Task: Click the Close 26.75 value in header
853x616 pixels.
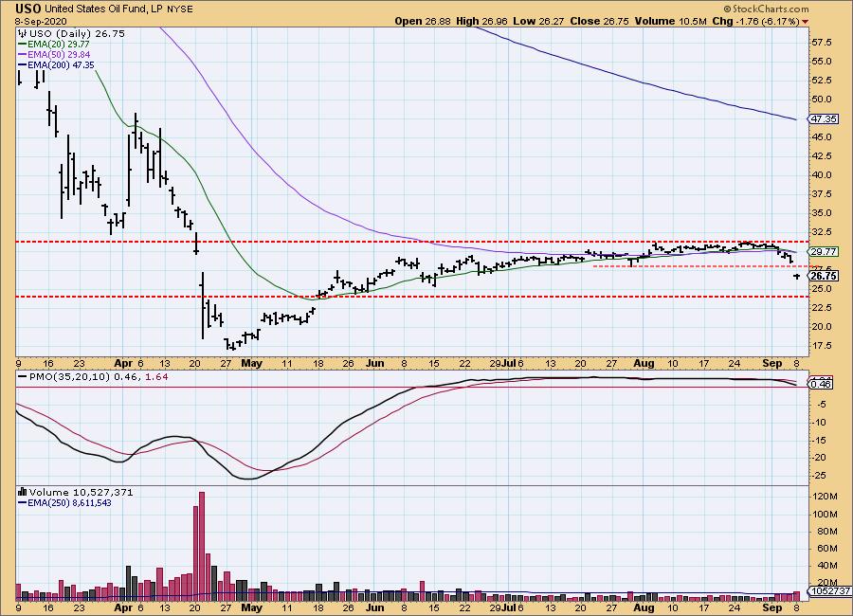Action: [x=600, y=21]
